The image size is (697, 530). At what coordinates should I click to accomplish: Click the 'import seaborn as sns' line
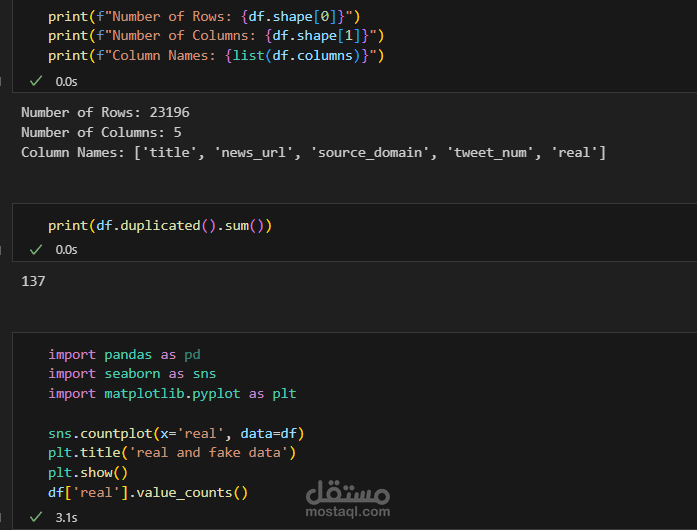coord(132,373)
